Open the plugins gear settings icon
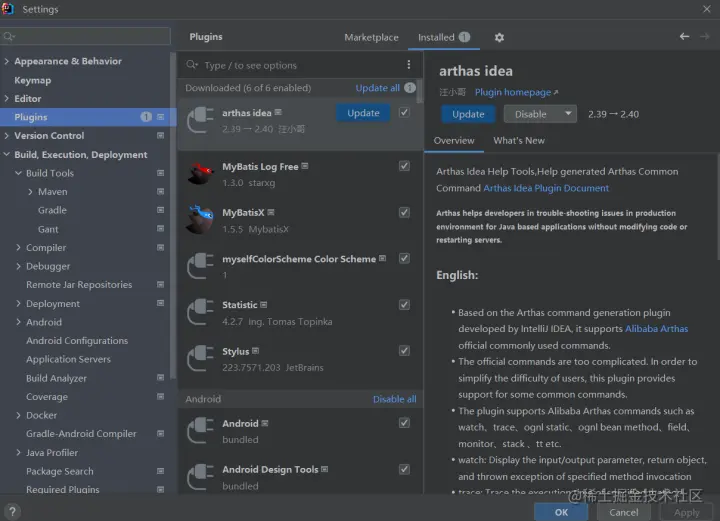720x521 pixels. coord(499,38)
